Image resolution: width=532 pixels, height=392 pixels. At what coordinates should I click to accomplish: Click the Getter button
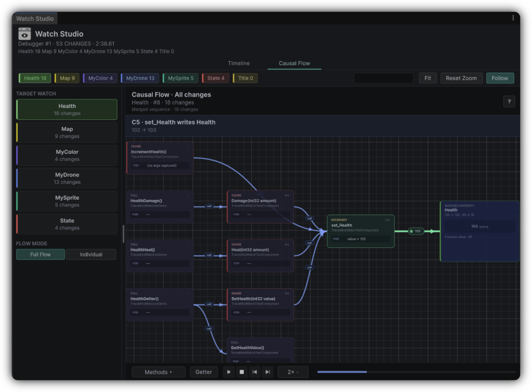tap(204, 372)
